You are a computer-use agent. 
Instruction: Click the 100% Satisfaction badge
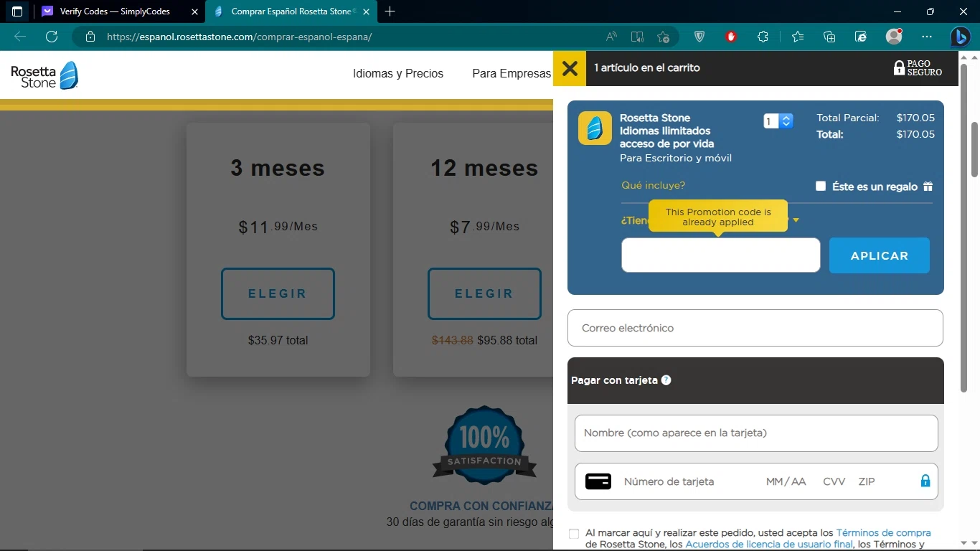point(484,445)
